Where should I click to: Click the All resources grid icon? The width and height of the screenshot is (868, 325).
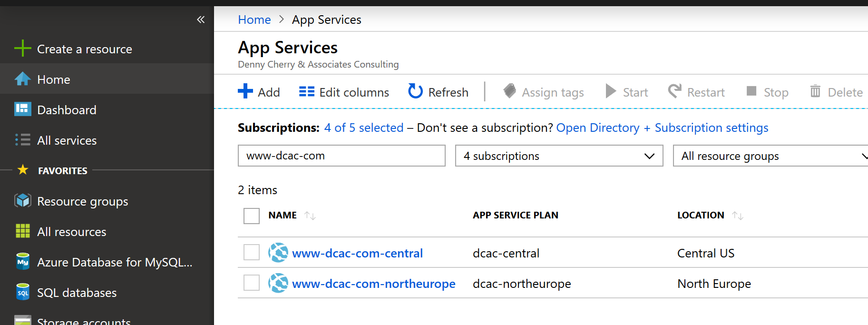[22, 231]
